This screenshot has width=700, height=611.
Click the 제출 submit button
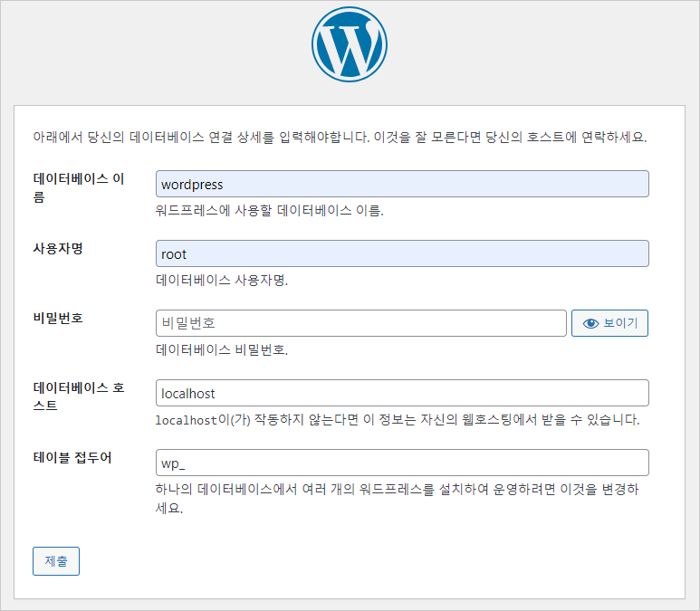coord(56,561)
